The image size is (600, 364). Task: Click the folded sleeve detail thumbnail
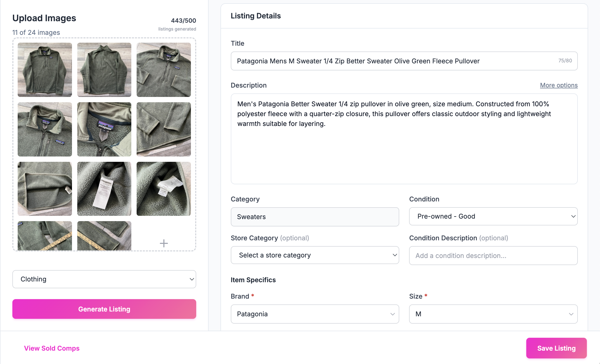(164, 129)
